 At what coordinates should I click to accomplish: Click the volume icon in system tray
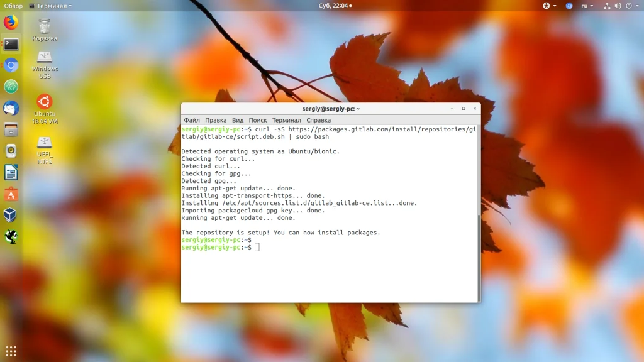tap(618, 6)
